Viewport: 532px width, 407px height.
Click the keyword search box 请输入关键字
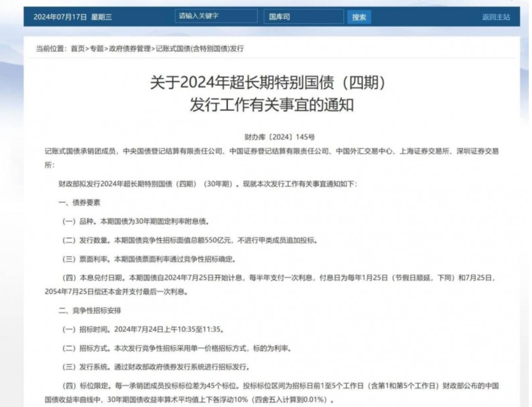[x=215, y=17]
